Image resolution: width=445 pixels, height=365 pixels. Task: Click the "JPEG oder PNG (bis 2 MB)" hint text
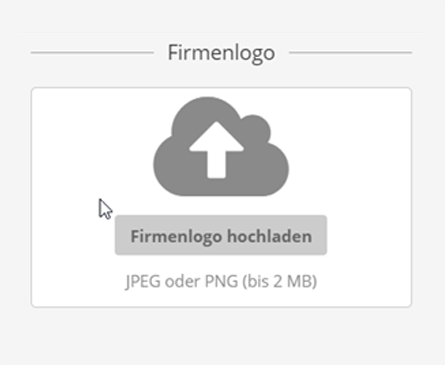221,282
